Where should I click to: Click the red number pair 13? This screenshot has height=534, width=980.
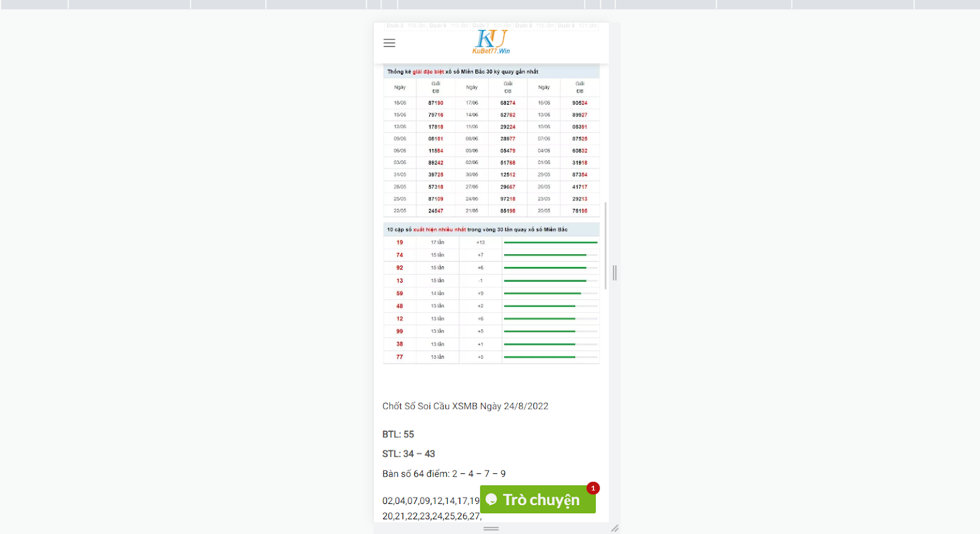[x=399, y=280]
